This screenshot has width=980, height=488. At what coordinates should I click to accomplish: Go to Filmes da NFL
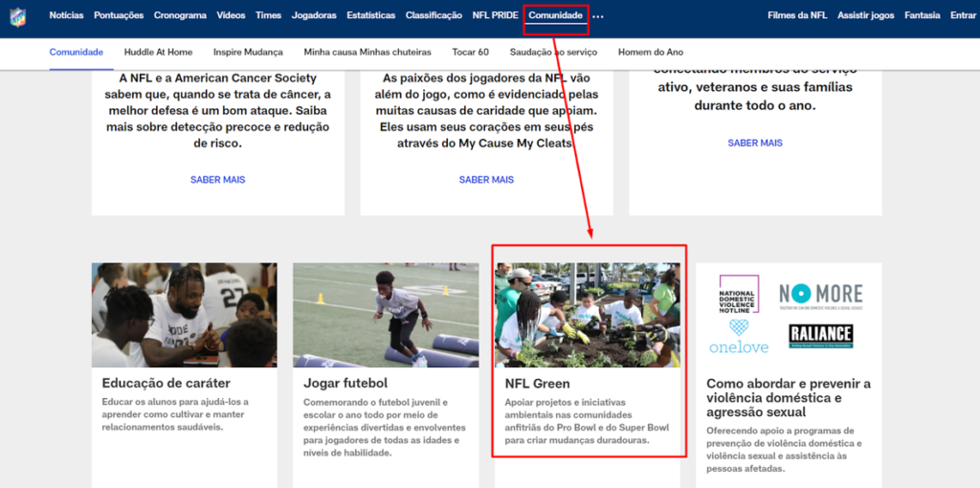point(797,15)
